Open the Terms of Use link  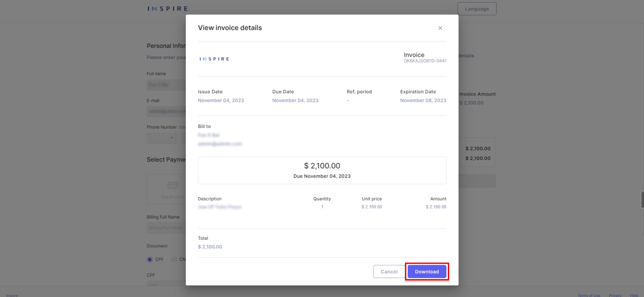click(589, 295)
